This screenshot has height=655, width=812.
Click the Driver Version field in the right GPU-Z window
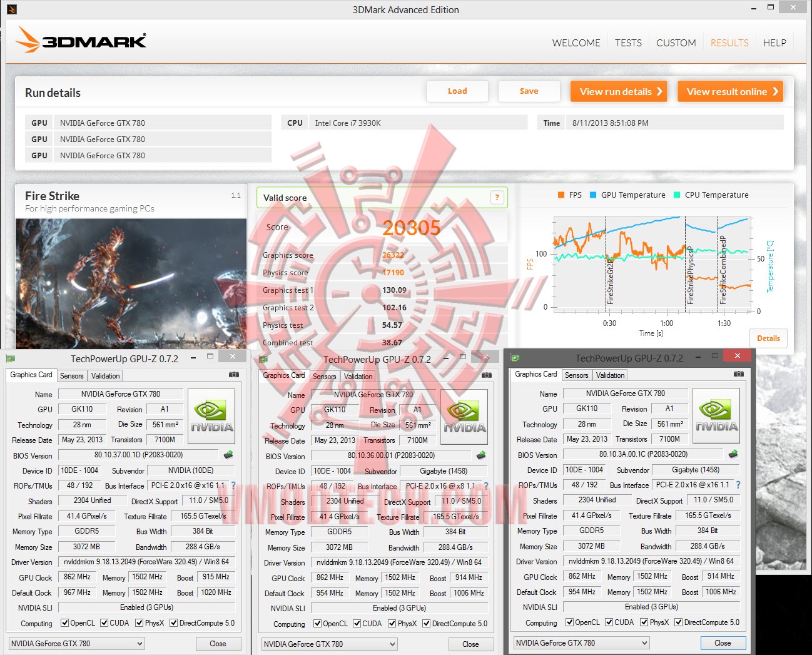[651, 561]
